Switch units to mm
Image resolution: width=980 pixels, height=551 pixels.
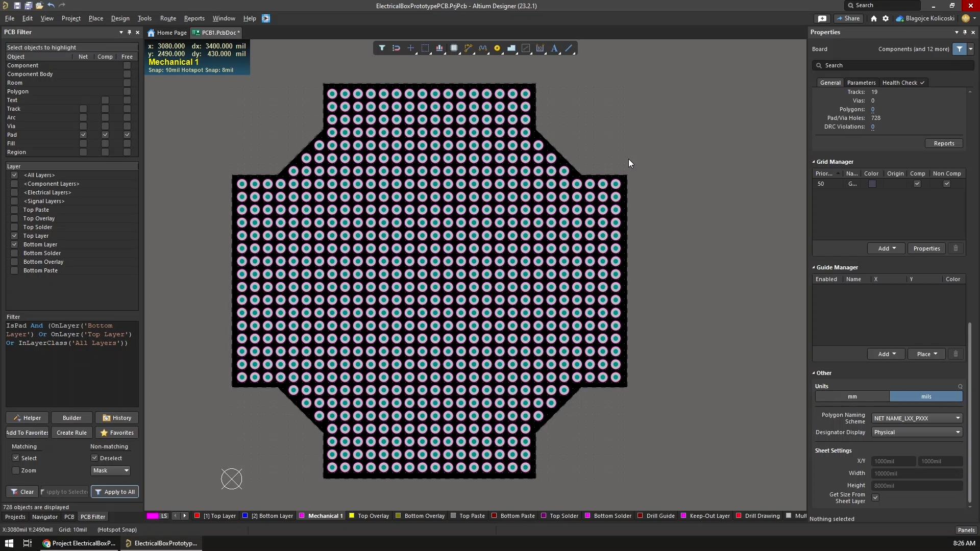(852, 396)
